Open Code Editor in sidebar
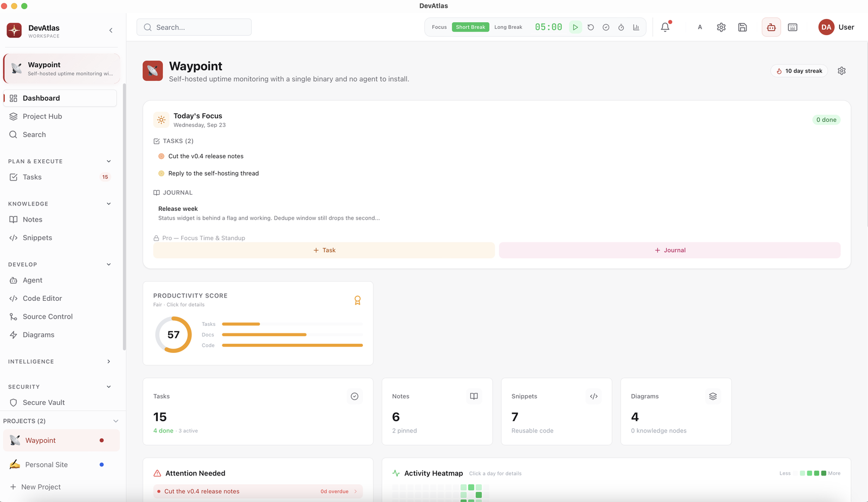The image size is (868, 502). 60,299
